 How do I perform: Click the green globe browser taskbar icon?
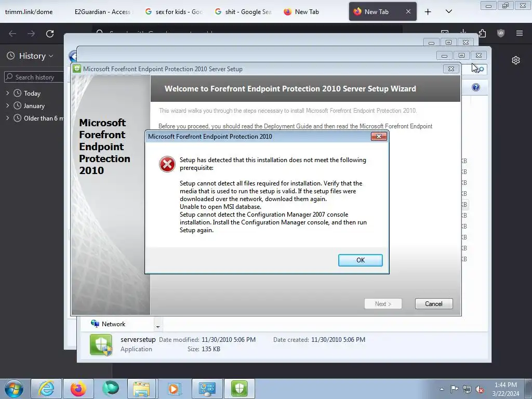[111, 389]
